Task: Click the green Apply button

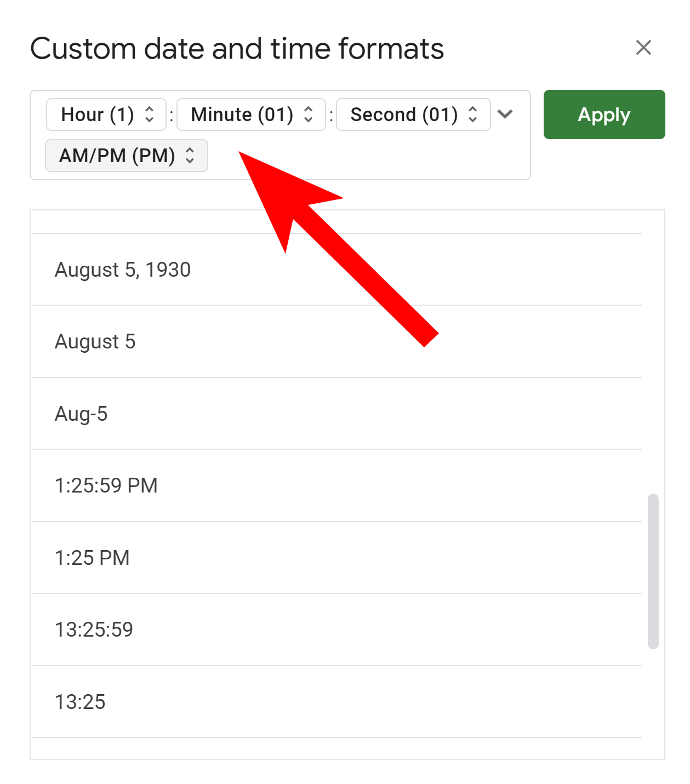Action: point(603,115)
